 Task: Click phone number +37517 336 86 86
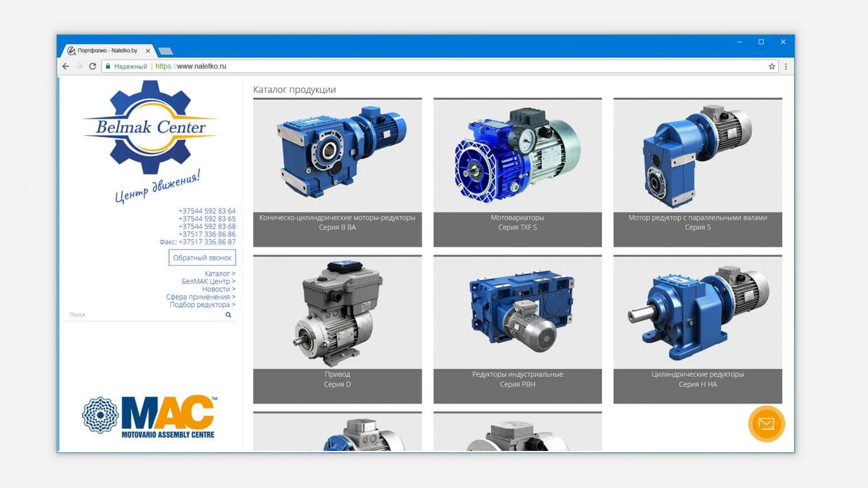[x=207, y=234]
